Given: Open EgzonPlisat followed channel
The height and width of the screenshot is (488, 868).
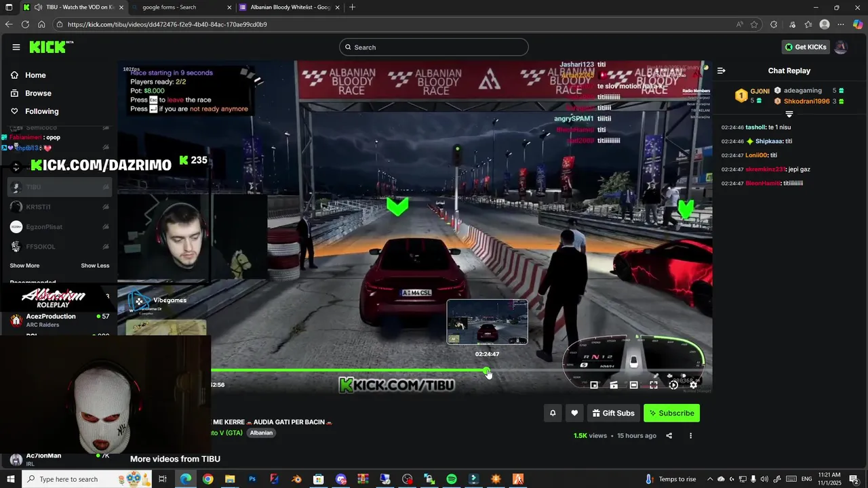Looking at the screenshot, I should [x=60, y=227].
